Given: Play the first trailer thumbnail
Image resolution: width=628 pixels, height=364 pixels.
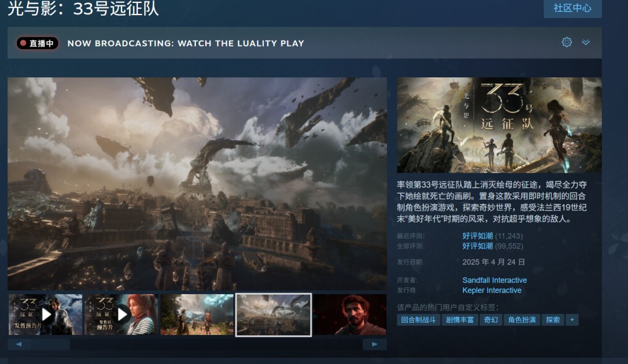Looking at the screenshot, I should pos(45,315).
